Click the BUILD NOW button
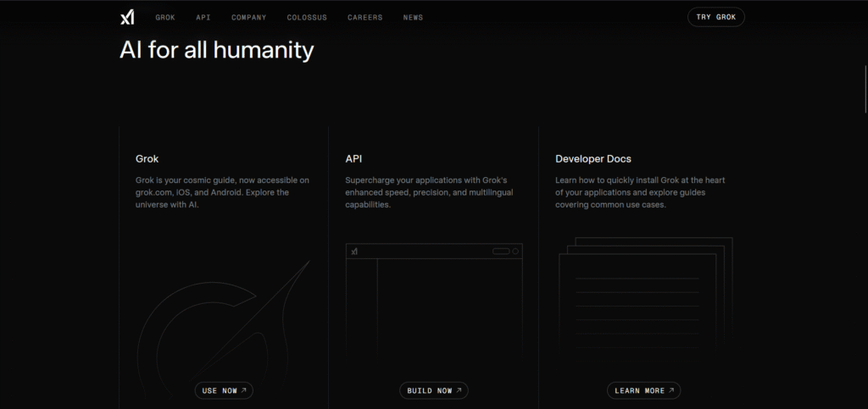The width and height of the screenshot is (868, 409). pos(434,390)
